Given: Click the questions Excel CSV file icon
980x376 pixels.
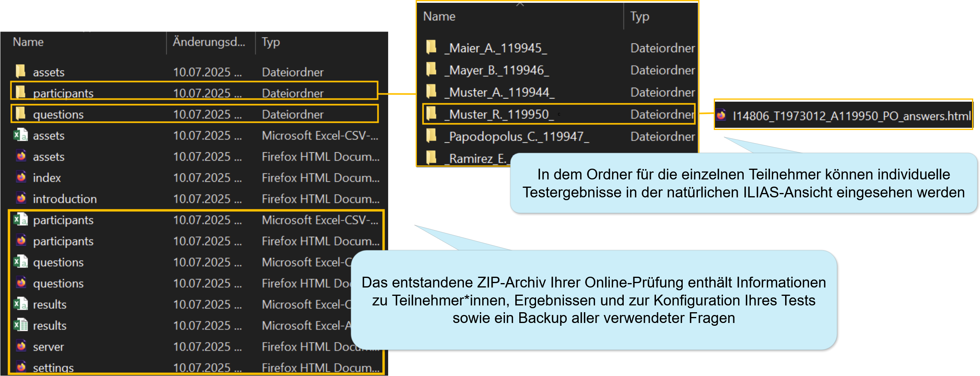Looking at the screenshot, I should click(20, 262).
